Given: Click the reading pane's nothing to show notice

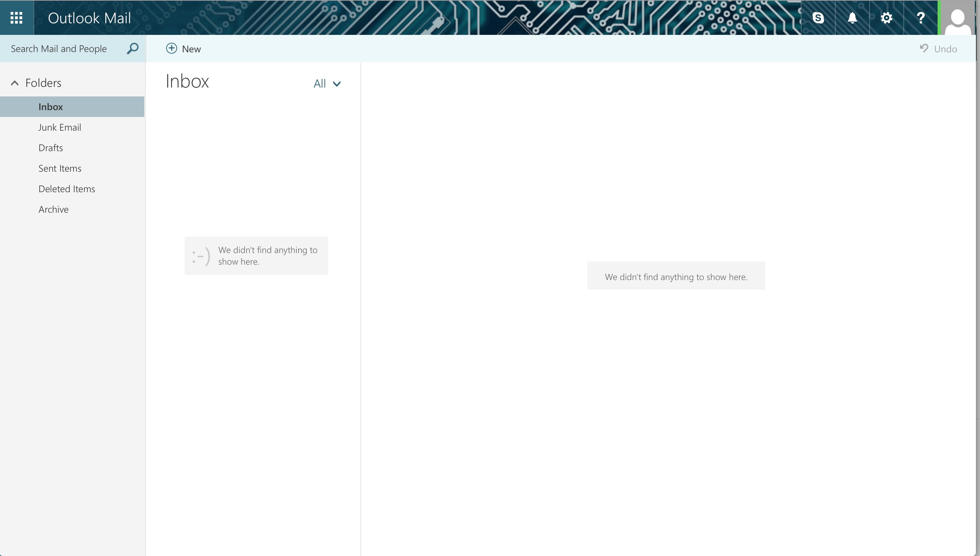Looking at the screenshot, I should coord(676,276).
